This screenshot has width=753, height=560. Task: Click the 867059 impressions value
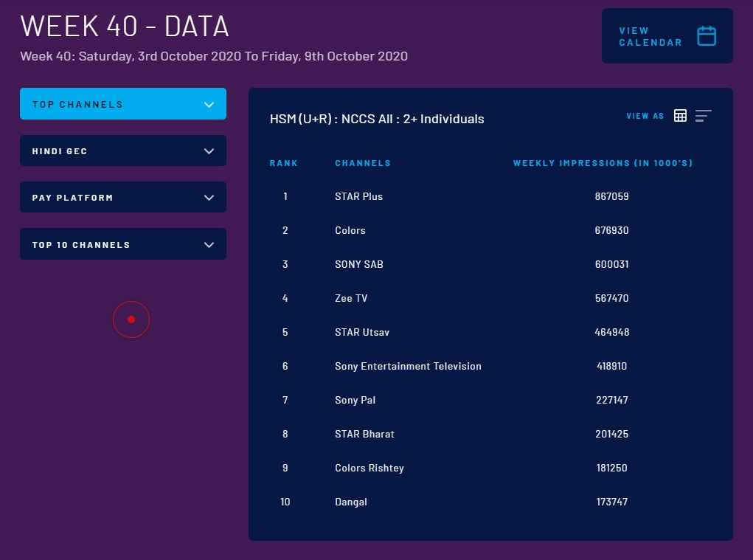click(611, 196)
